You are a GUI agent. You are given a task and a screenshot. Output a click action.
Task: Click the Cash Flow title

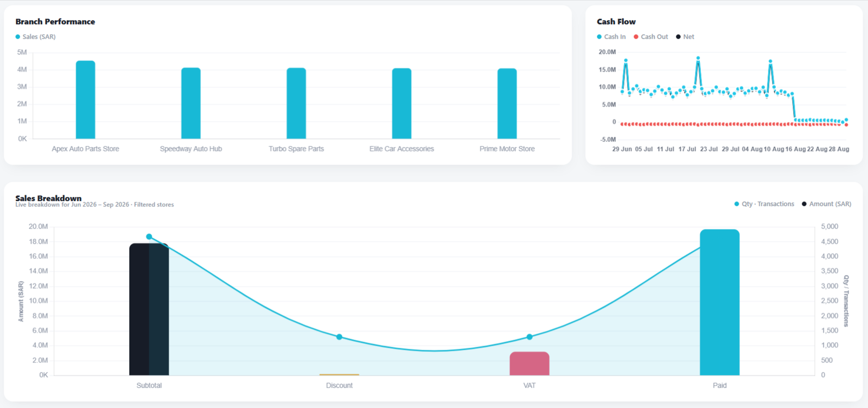point(616,22)
